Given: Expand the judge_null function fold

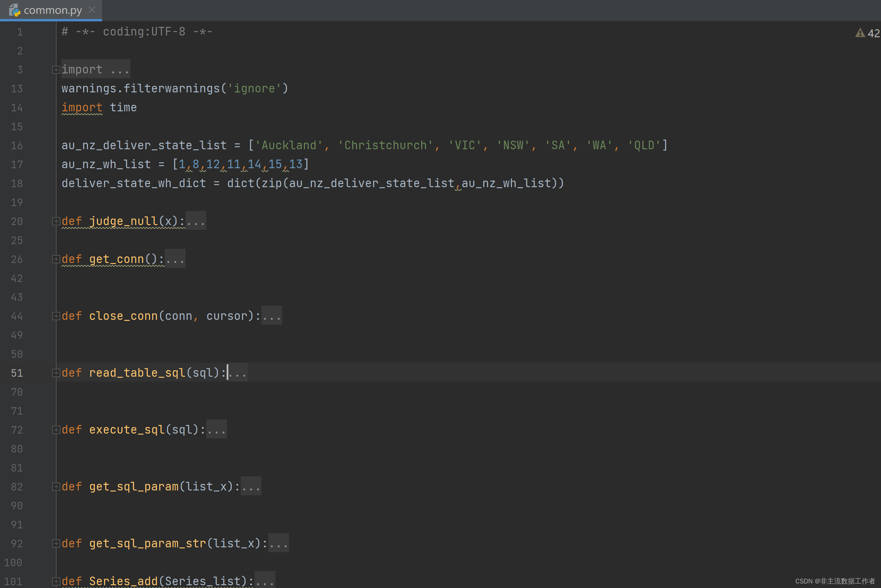Looking at the screenshot, I should (x=56, y=221).
